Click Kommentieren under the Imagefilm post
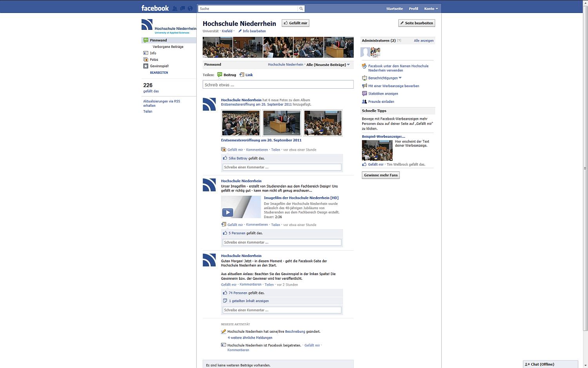The width and height of the screenshot is (588, 368). pos(257,225)
